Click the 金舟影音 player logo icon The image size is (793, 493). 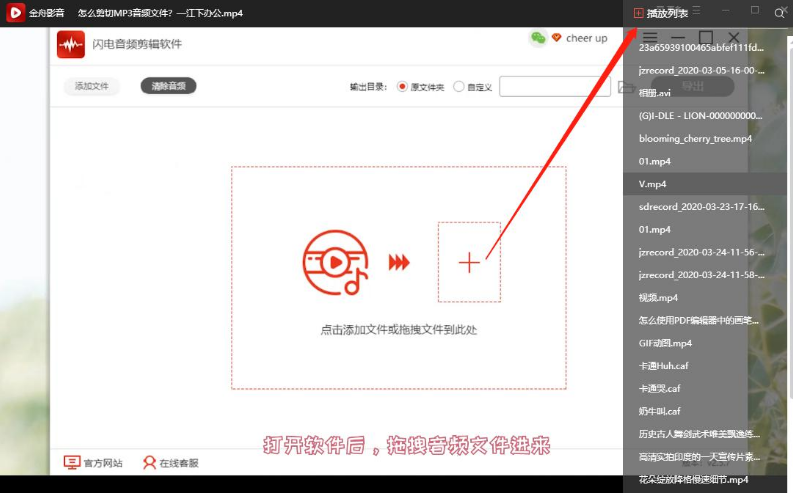pyautogui.click(x=15, y=13)
